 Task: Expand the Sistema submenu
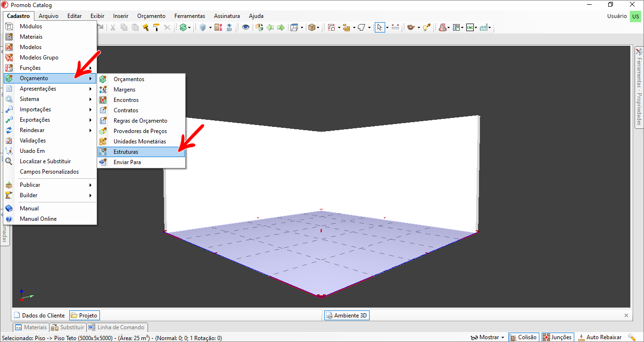tap(50, 99)
